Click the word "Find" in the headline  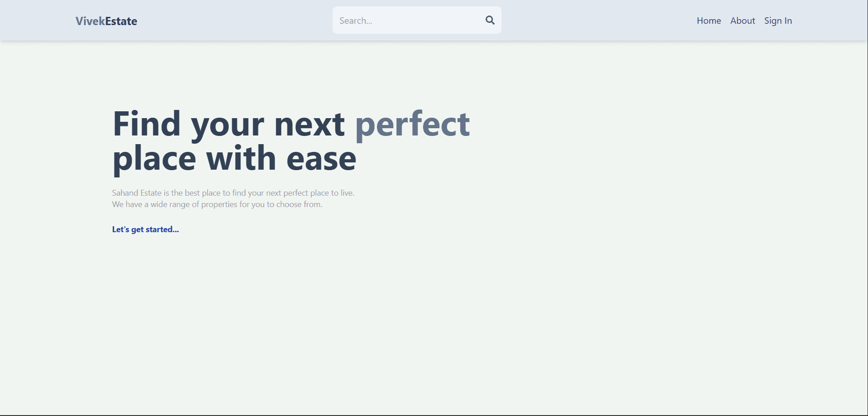point(146,124)
